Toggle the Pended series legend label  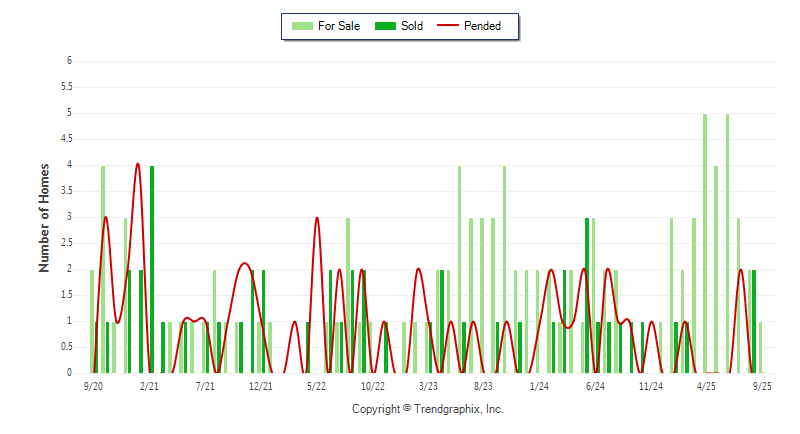(483, 26)
